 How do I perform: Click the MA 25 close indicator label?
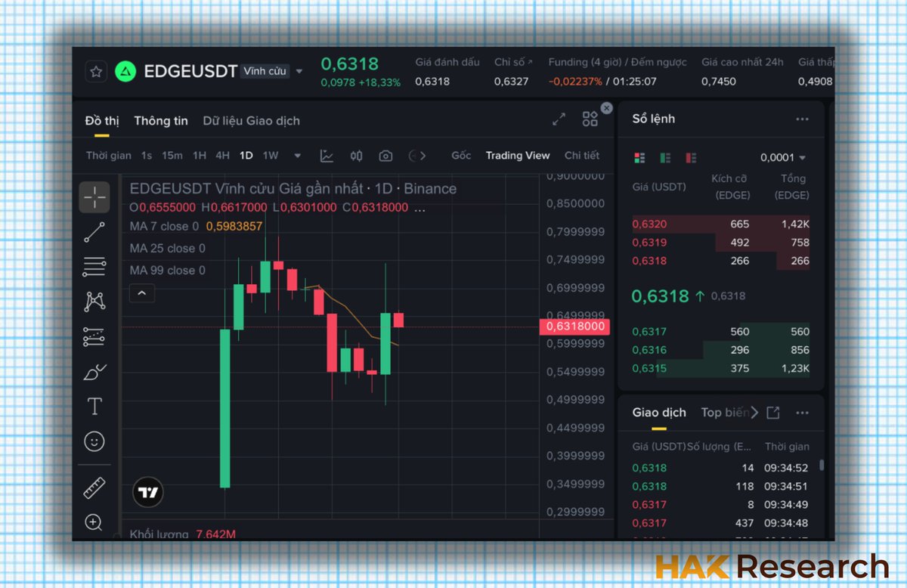[x=167, y=248]
